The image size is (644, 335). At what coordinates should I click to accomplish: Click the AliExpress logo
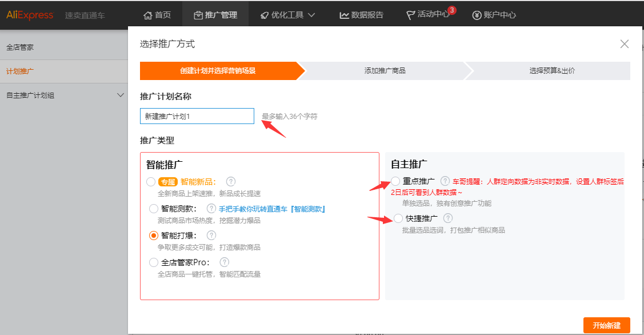tap(30, 15)
